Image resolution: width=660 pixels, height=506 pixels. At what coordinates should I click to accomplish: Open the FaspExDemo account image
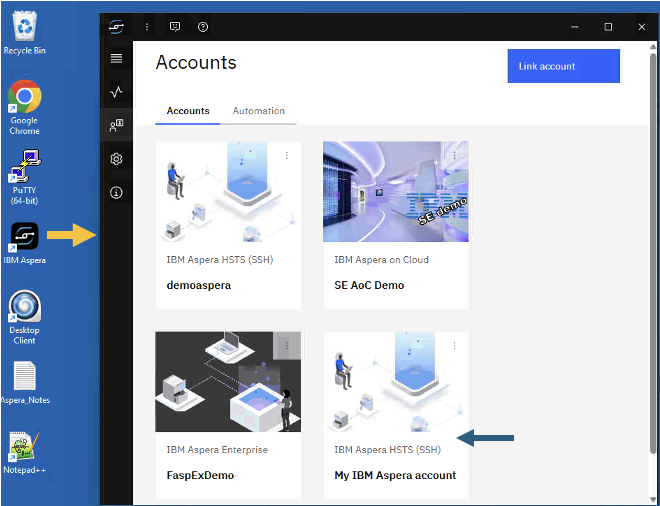point(228,382)
